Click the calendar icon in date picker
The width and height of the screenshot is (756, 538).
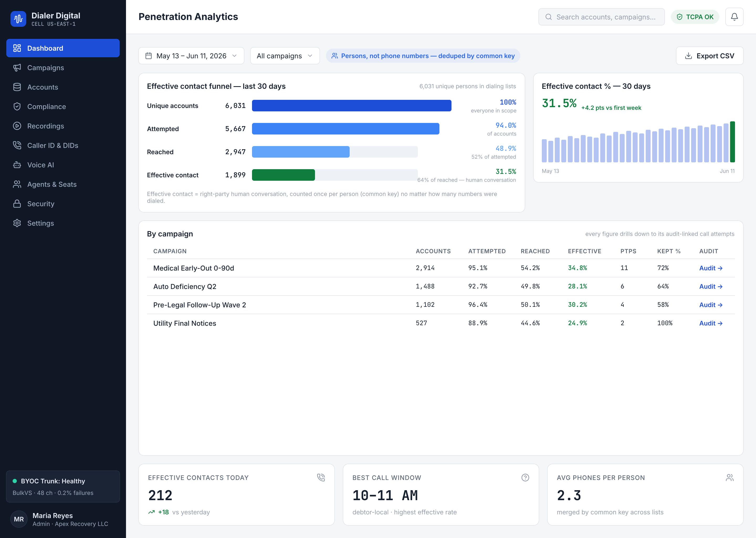click(x=149, y=56)
